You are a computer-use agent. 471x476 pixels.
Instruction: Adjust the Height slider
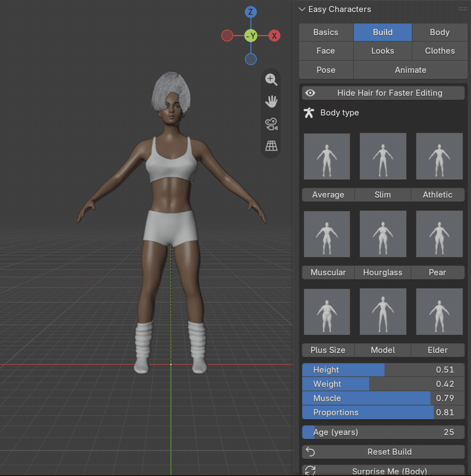coord(383,370)
